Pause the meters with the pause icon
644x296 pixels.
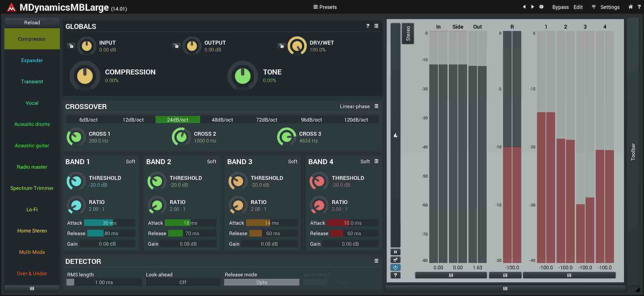[x=395, y=252]
